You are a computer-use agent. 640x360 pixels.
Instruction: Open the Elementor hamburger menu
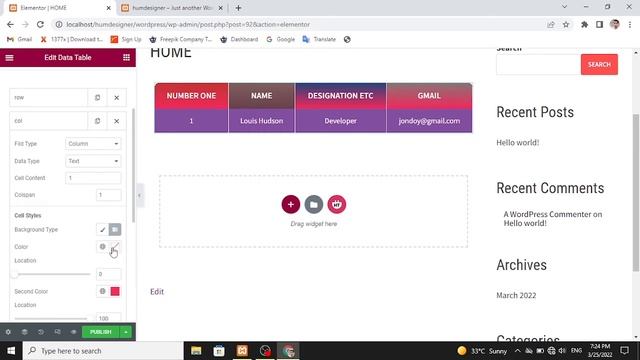9,58
